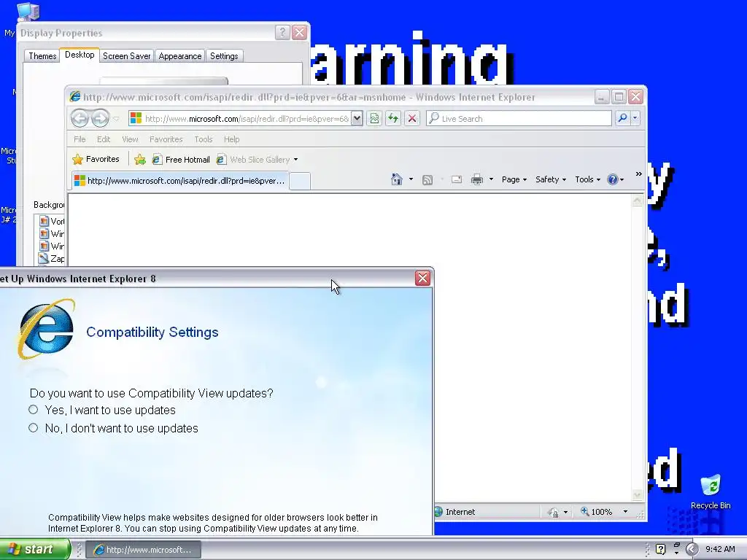
Task: Switch to Screen Saver tab
Action: point(127,56)
